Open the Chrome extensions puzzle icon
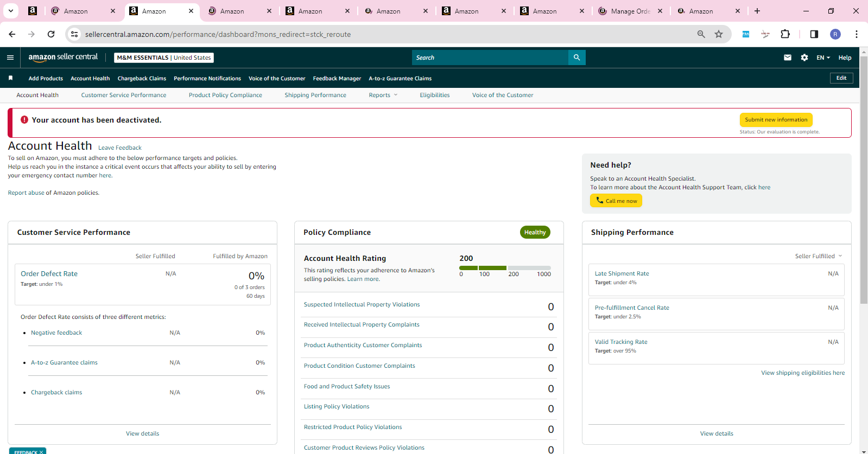This screenshot has width=868, height=454. coord(785,34)
